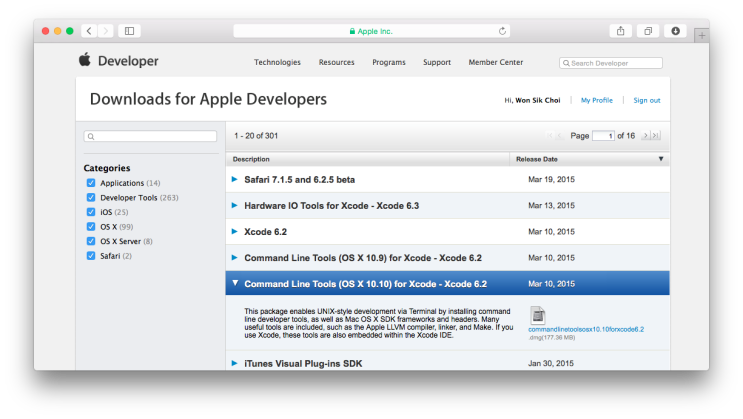Open the Technologies menu
The width and height of the screenshot is (743, 419).
(277, 62)
